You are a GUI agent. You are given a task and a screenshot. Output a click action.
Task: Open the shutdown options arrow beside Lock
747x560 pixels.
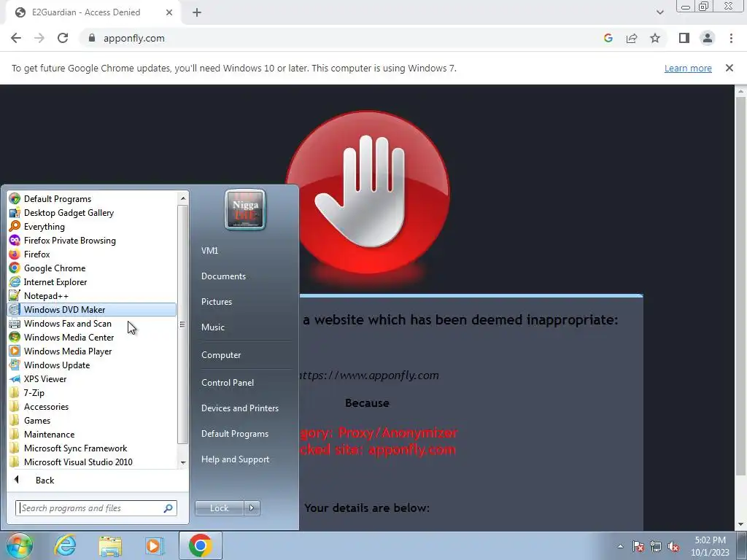pos(252,508)
